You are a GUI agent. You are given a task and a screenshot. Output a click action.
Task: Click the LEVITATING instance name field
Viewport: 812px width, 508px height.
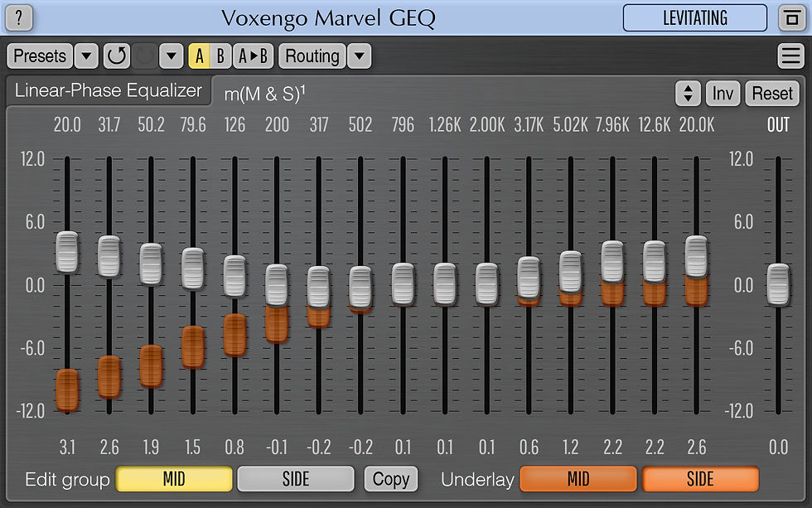click(695, 18)
